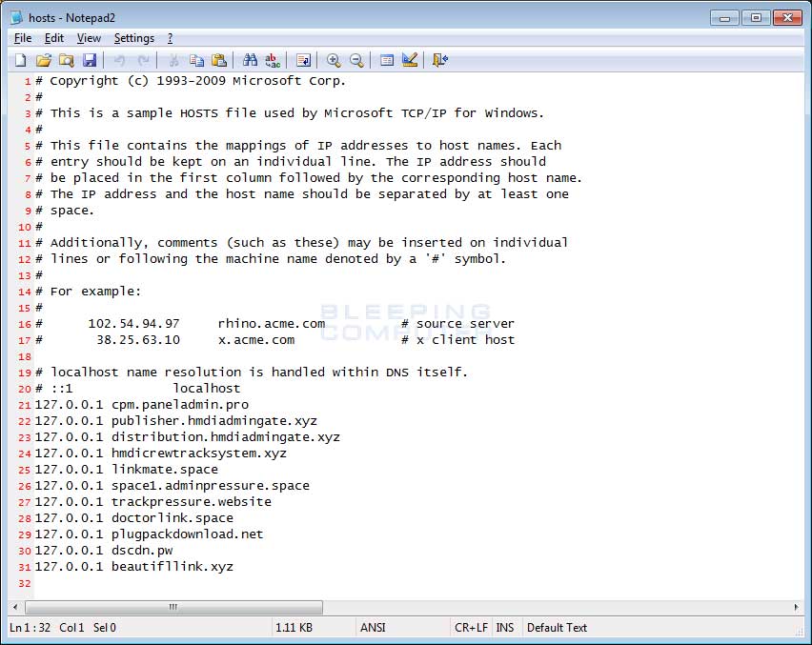Click the horizontal scrollbar left arrow
This screenshot has width=812, height=645.
pos(15,607)
